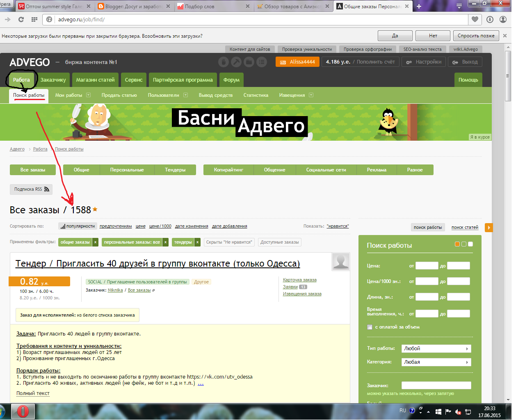
Task: Select the Поиск работы submenu item
Action: (x=29, y=95)
